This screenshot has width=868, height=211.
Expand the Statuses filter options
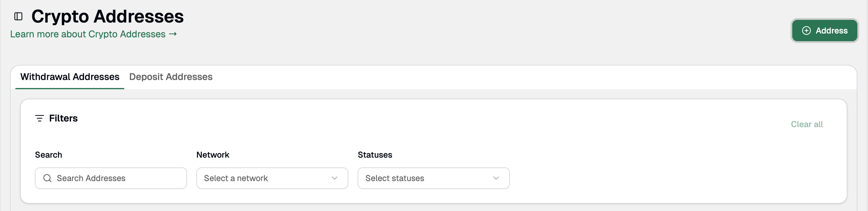[x=433, y=178]
